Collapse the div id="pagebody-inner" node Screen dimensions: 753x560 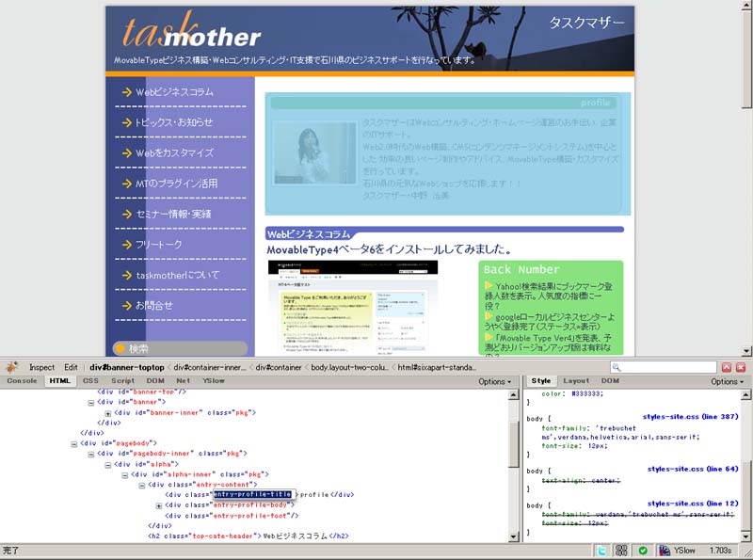90,455
